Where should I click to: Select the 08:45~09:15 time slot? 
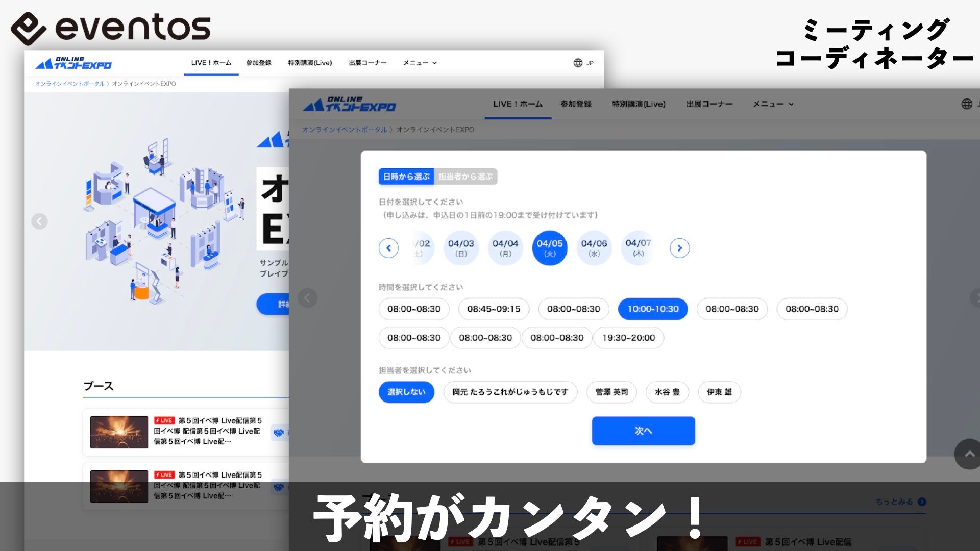tap(494, 309)
